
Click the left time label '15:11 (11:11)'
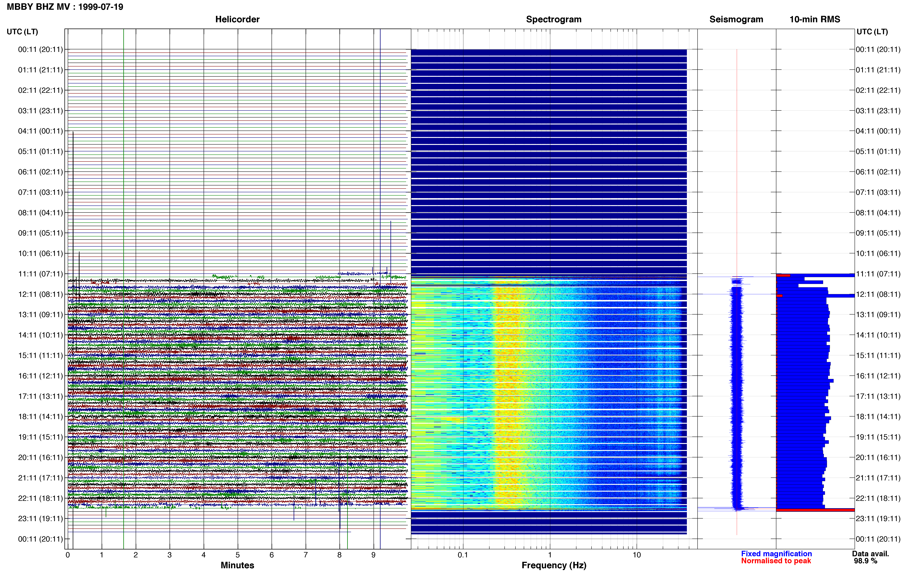click(x=41, y=356)
